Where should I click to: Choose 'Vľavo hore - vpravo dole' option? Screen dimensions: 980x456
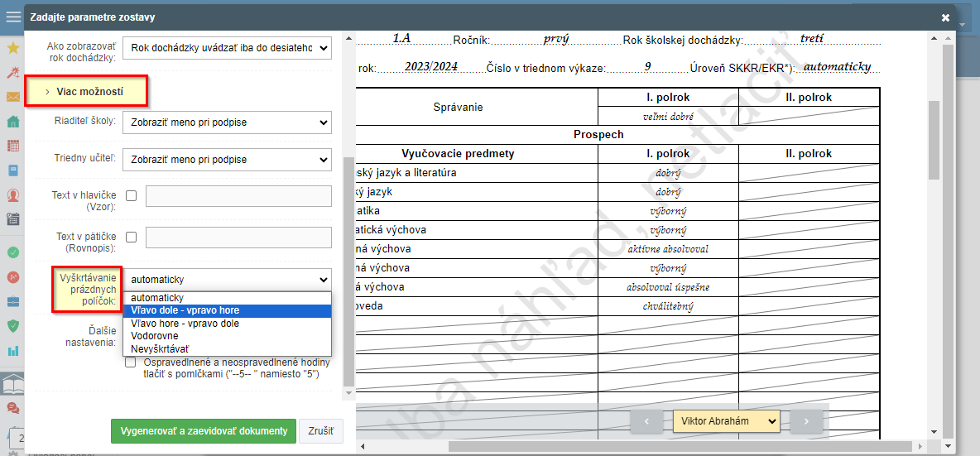(x=227, y=324)
